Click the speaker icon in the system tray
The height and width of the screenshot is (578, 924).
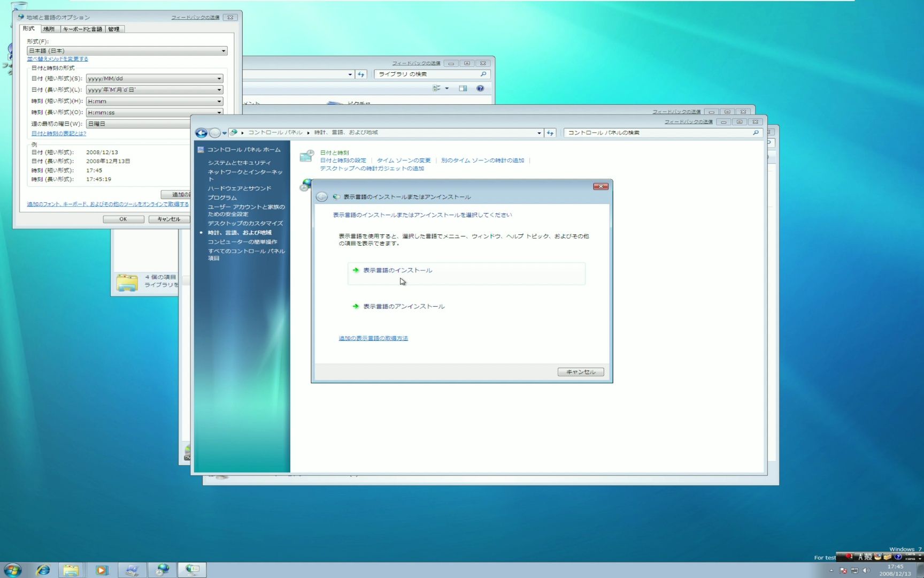[866, 571]
